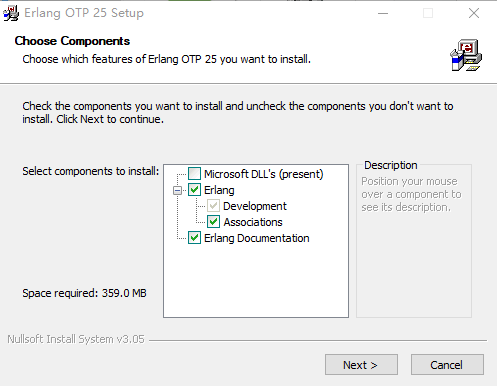
Task: Select the Associations tree item label
Action: (253, 222)
